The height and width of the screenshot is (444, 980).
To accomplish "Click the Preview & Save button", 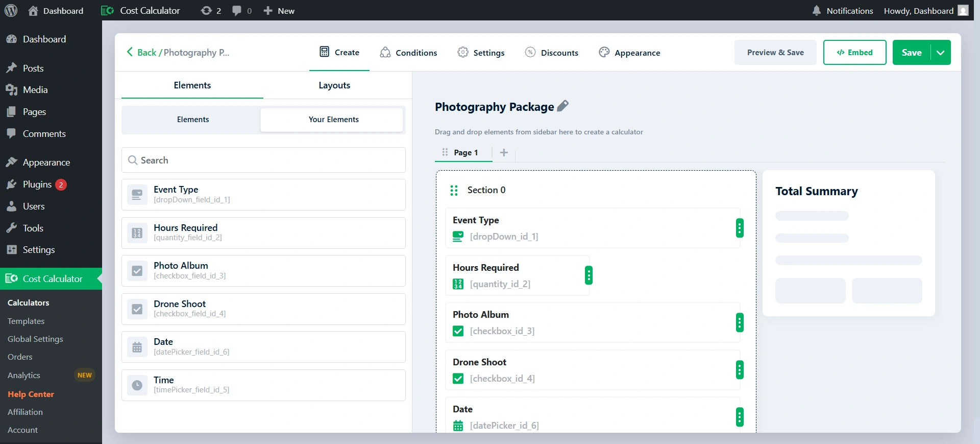I will 775,53.
